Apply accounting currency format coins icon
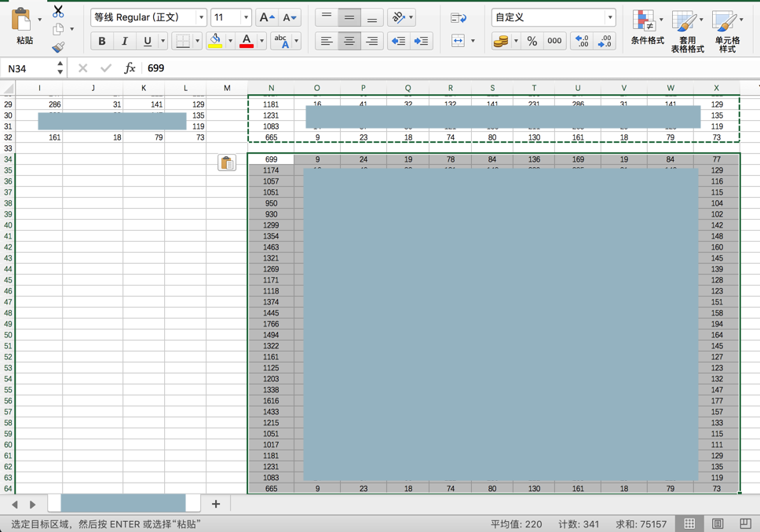Screen dimensions: 760x532 pos(501,41)
